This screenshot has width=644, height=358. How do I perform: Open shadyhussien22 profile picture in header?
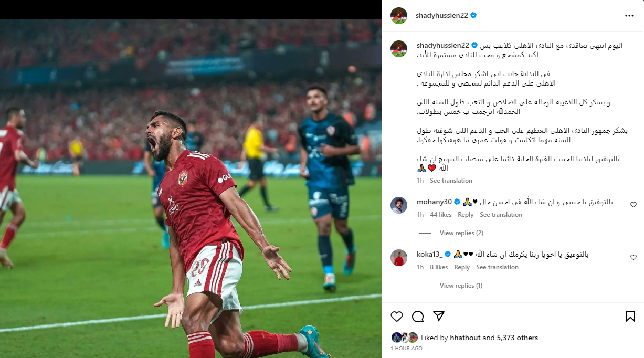(x=399, y=16)
